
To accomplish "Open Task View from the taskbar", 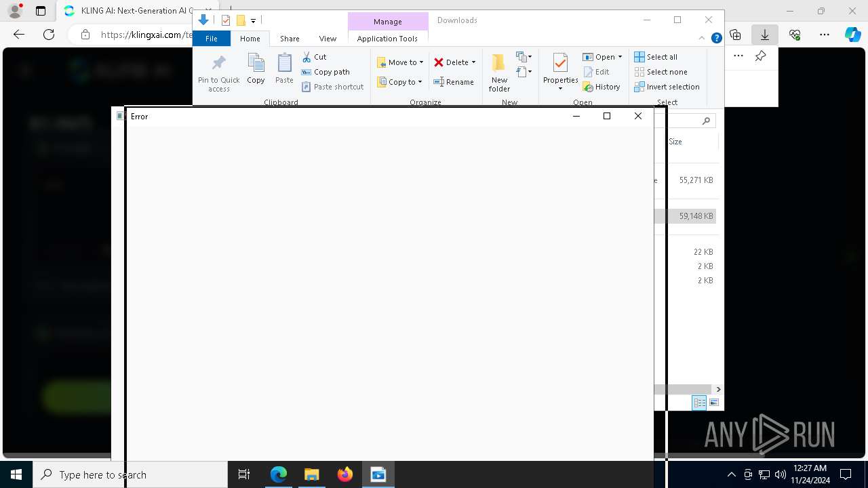I will tap(244, 474).
